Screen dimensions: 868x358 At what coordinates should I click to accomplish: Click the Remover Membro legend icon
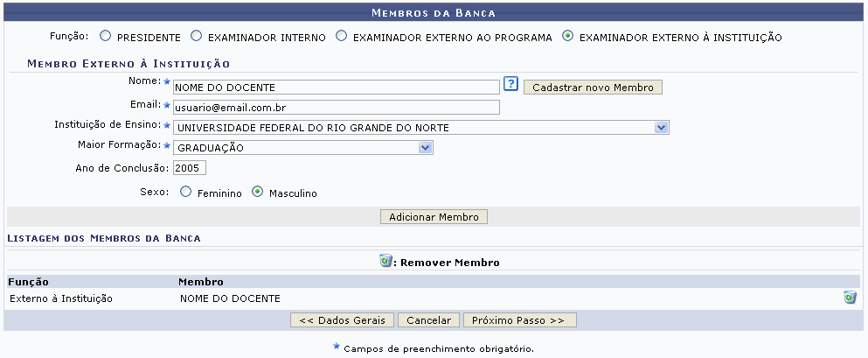(385, 261)
